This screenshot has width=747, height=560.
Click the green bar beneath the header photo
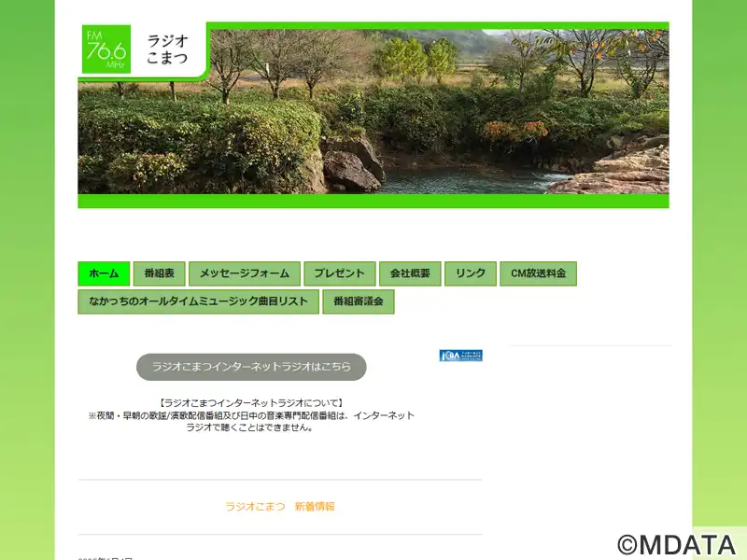pos(373,201)
